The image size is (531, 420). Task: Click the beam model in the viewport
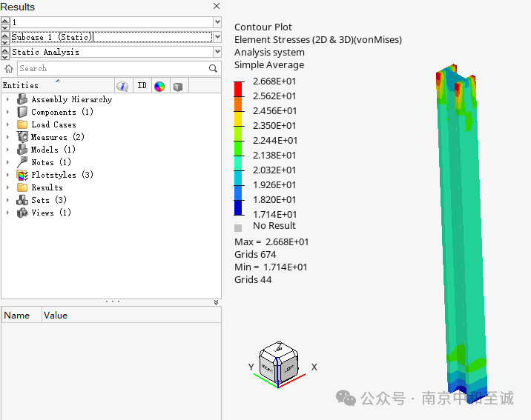(462, 233)
